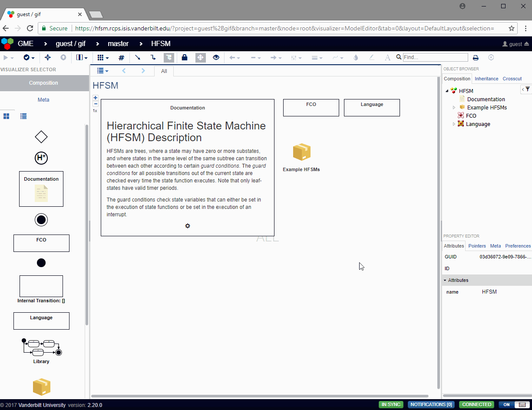The height and width of the screenshot is (410, 532).
Task: Click the zoom in plus button
Action: click(x=96, y=98)
